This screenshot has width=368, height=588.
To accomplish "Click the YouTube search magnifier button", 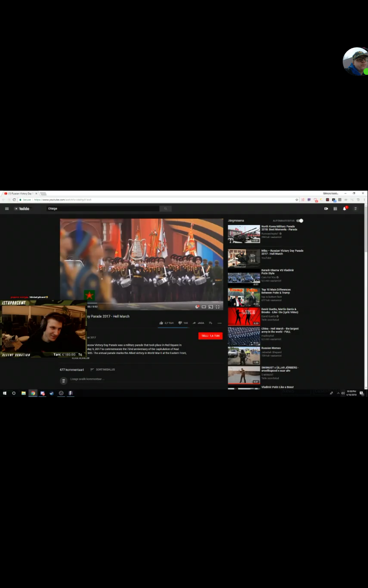I will [x=166, y=209].
